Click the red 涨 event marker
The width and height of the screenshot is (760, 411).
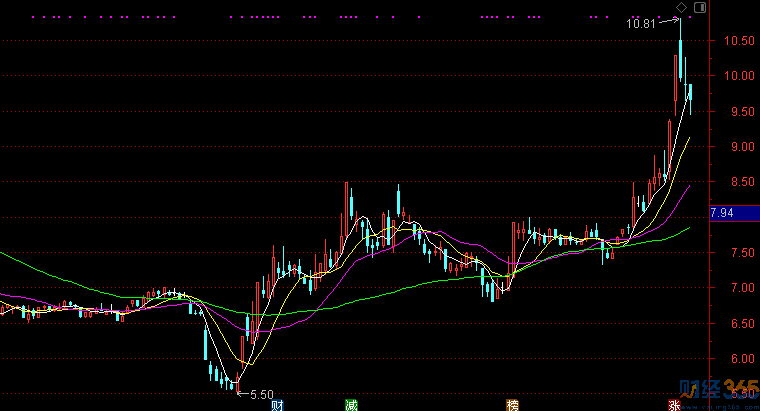(674, 405)
